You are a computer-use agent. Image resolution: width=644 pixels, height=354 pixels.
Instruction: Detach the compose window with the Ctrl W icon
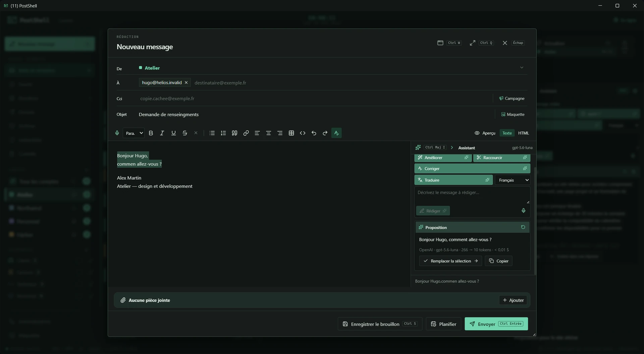coord(440,43)
